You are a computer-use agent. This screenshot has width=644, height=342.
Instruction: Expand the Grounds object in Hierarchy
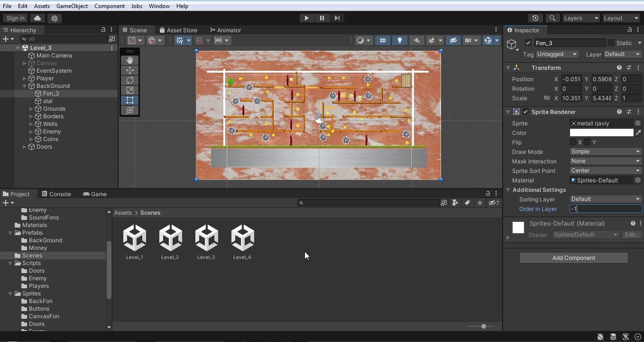pos(32,109)
